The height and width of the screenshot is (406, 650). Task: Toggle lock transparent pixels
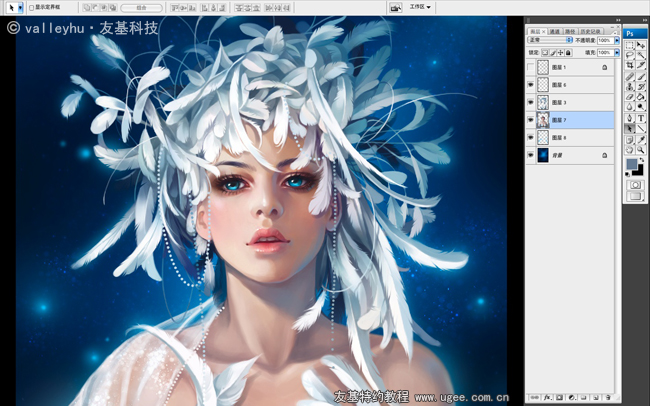click(x=545, y=53)
